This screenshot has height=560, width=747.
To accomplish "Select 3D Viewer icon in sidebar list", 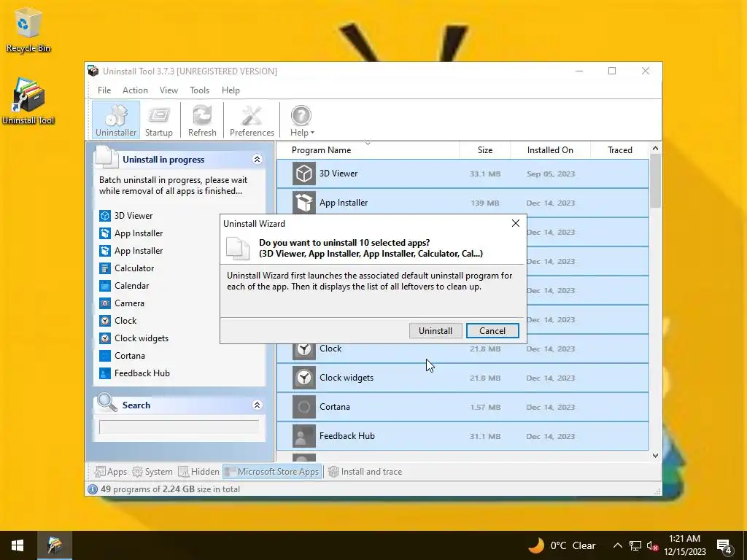I will coord(105,216).
